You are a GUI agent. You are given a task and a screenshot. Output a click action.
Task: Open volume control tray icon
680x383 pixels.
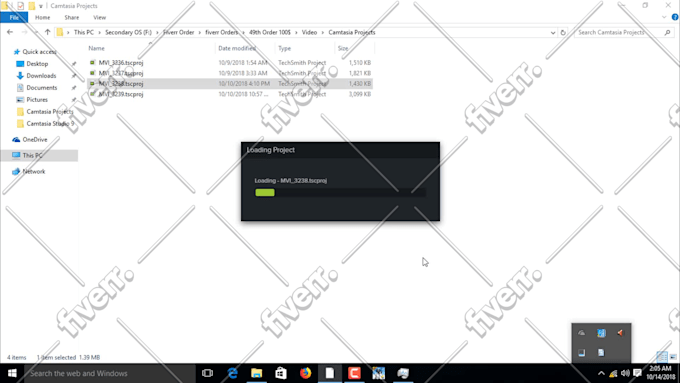625,373
